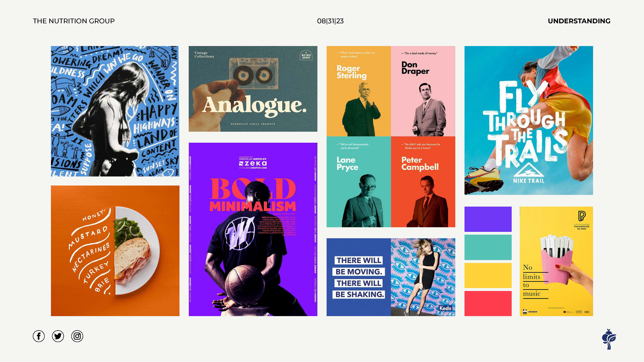Select the honey-mustard sandwich image

pos(115,251)
